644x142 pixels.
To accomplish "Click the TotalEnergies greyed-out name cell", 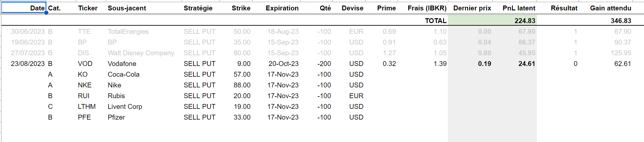I will tap(128, 32).
